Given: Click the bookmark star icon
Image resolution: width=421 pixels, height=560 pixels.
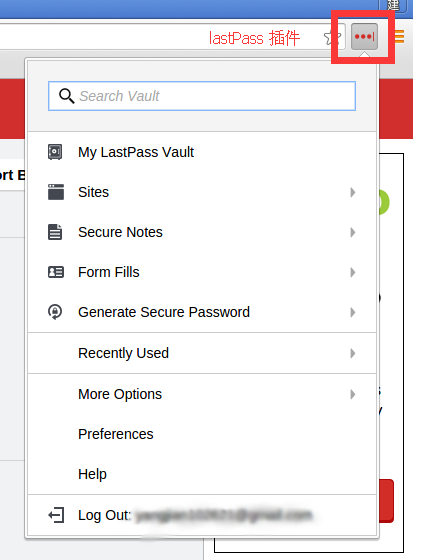Looking at the screenshot, I should point(332,38).
